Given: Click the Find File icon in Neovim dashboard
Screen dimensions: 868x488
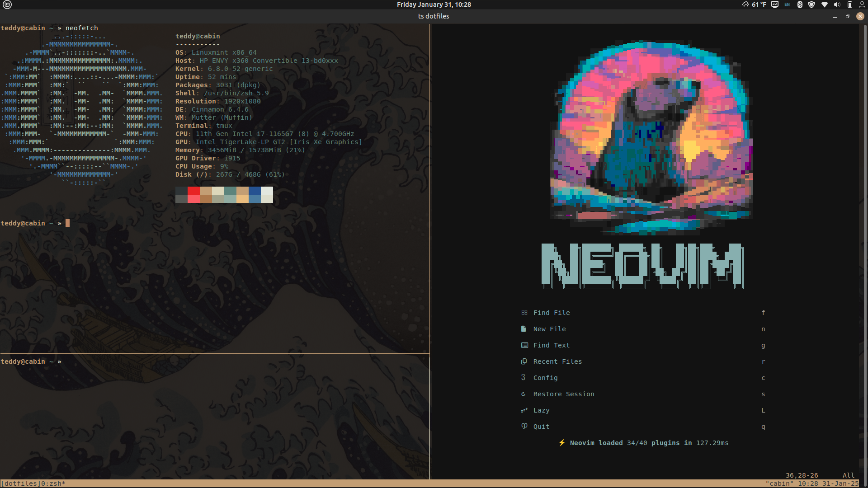Looking at the screenshot, I should 524,313.
